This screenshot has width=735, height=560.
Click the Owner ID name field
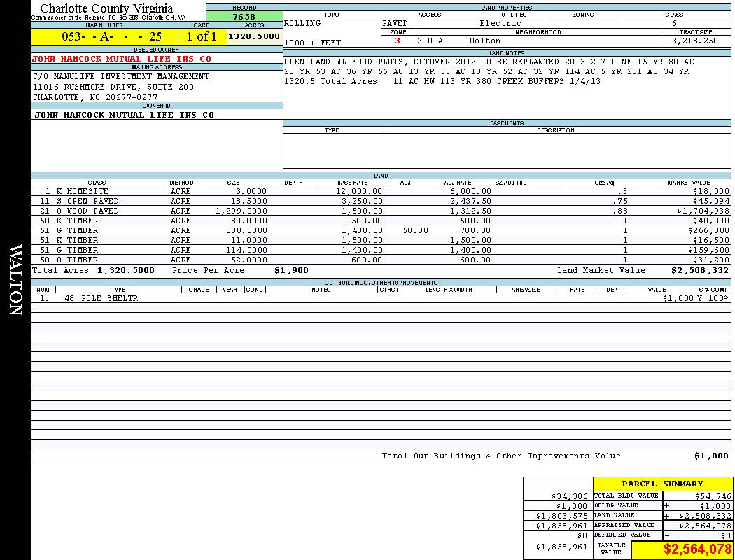click(x=124, y=115)
